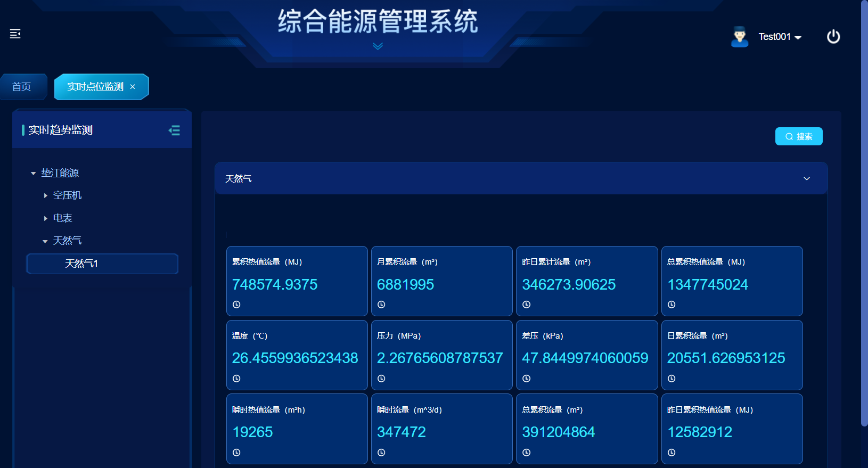
Task: Collapse the 实时趋势监测 panel icon
Action: point(174,130)
